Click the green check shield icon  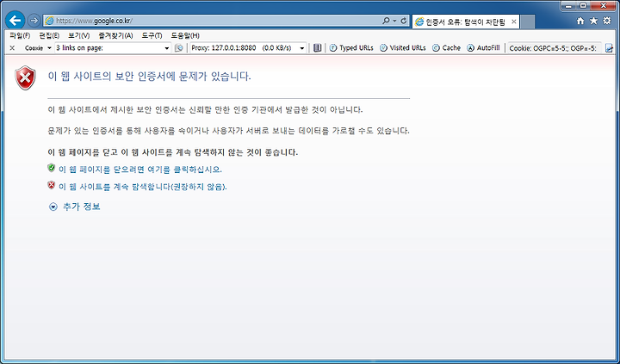coord(51,168)
